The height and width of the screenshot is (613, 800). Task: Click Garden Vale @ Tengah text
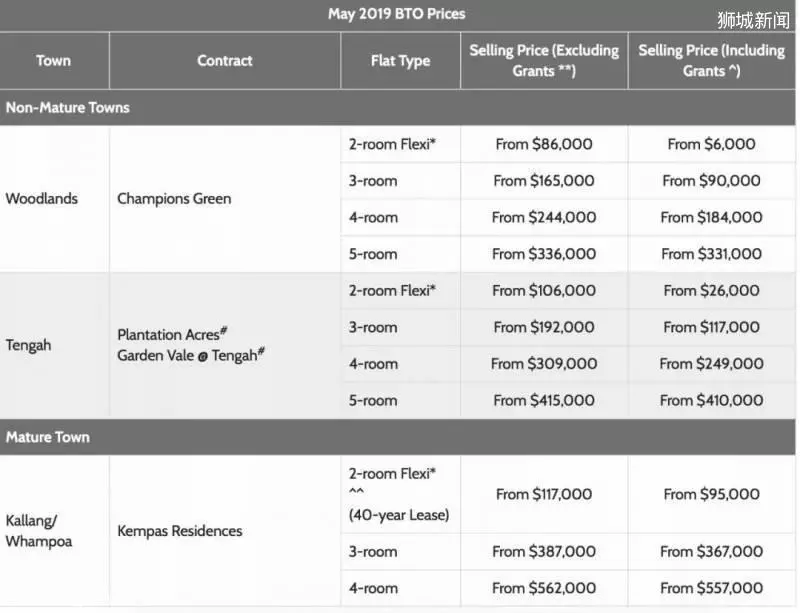click(191, 355)
